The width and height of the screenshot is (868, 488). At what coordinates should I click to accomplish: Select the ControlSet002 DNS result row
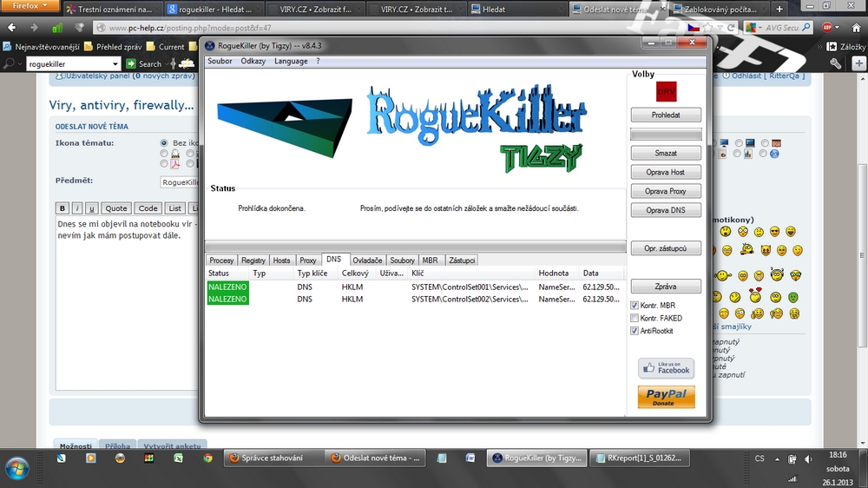click(x=415, y=299)
